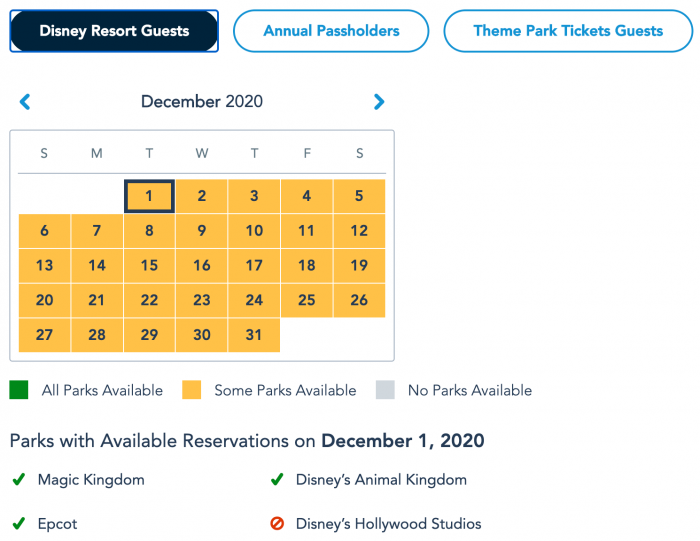
Task: Click the check beside Disney's Animal Kingdom
Action: click(x=277, y=479)
